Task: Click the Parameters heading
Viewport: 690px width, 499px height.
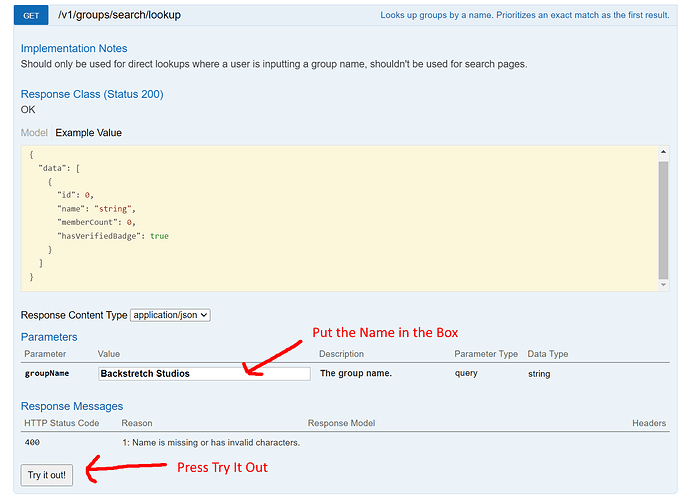Action: pyautogui.click(x=49, y=337)
